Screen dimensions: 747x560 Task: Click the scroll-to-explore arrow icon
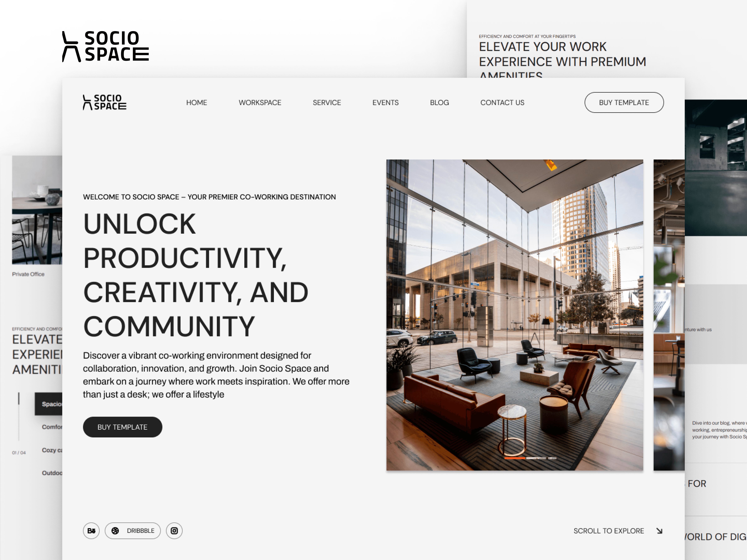[660, 531]
